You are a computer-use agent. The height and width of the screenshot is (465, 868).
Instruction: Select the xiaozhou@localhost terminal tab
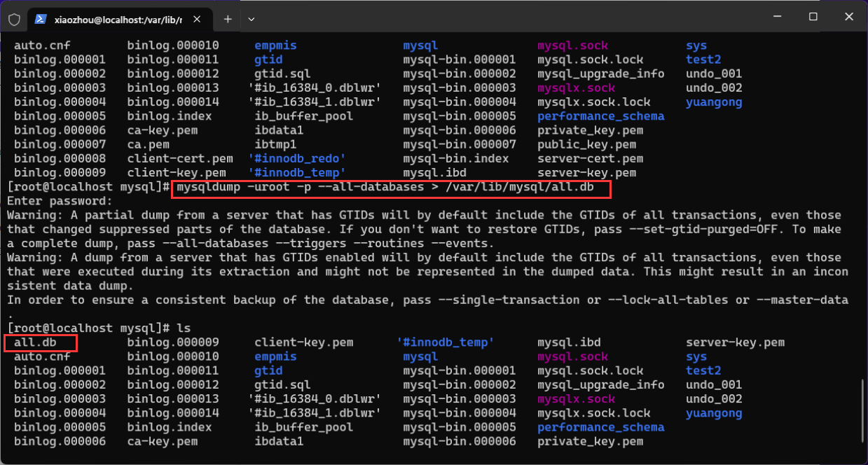point(119,20)
